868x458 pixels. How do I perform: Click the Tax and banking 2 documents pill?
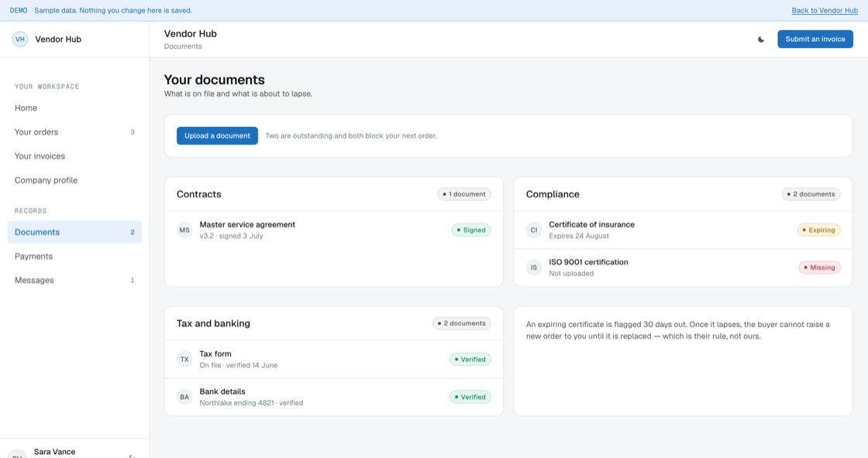point(462,323)
